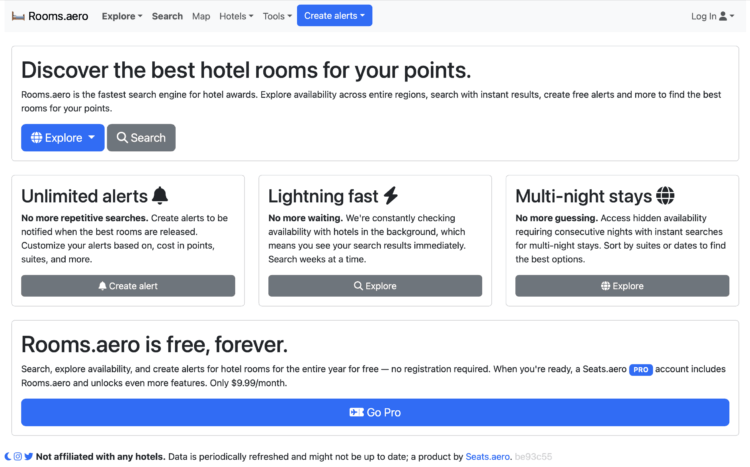Follow the Seats.aero link in the footer
The image size is (750, 467).
[487, 457]
